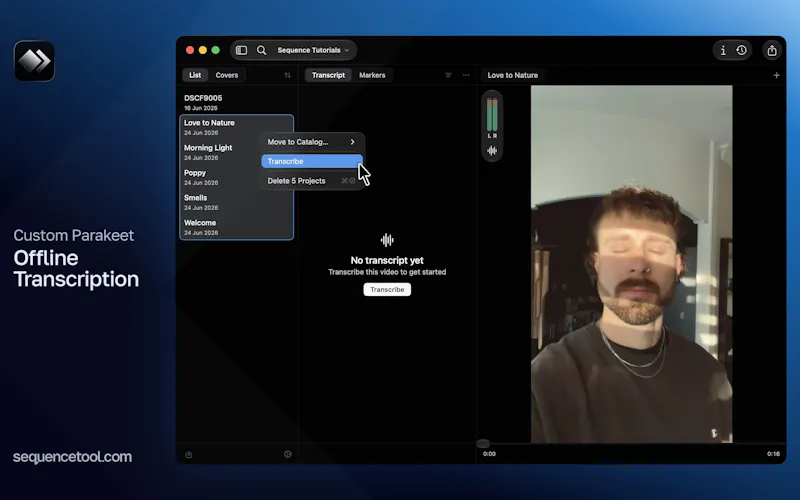Screen dimensions: 800x500
Task: Open the Transcript tab
Action: click(x=328, y=75)
